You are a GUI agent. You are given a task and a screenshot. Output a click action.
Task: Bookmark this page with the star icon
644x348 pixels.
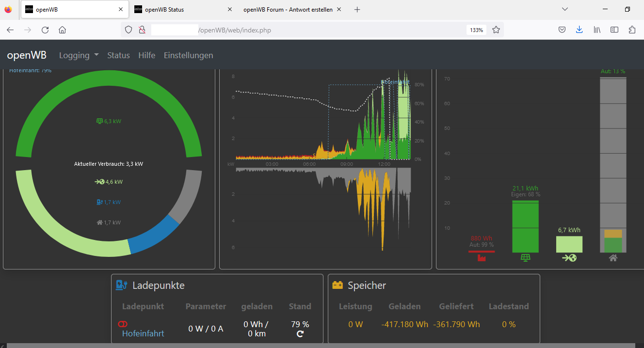496,30
